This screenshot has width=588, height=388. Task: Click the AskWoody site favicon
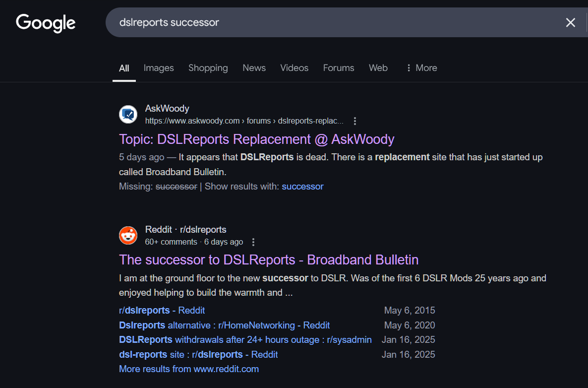tap(128, 115)
